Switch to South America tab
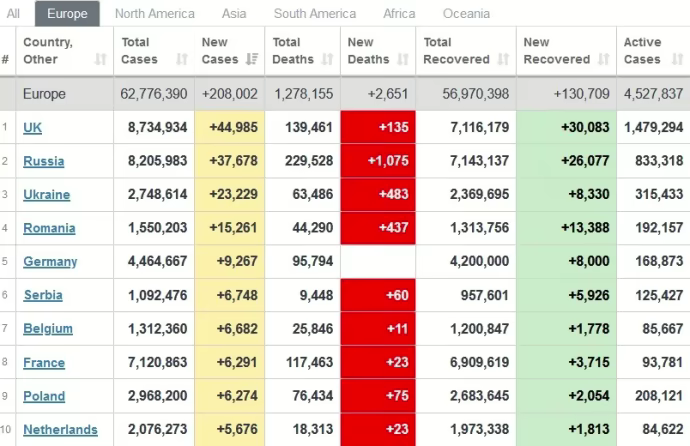This screenshot has height=446, width=690. point(315,14)
